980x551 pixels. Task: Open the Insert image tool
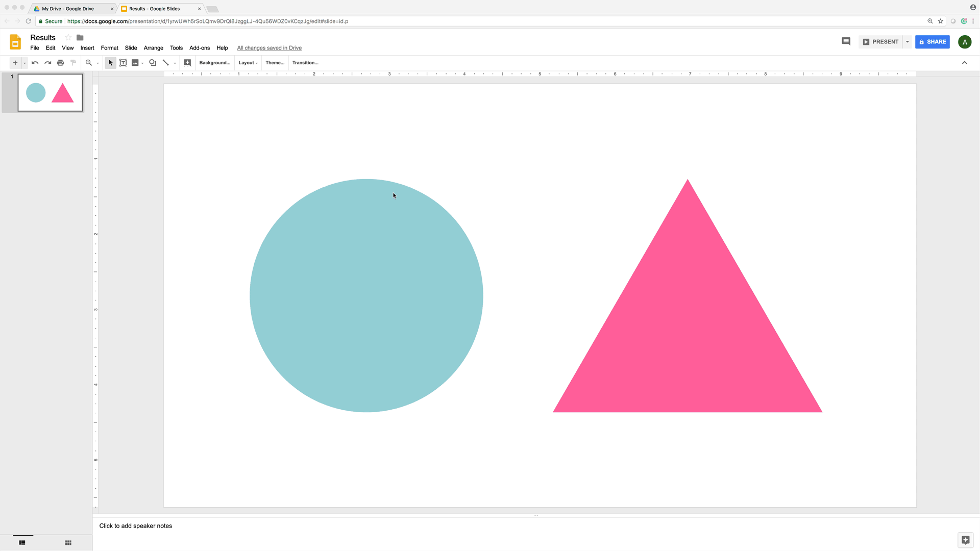(135, 62)
